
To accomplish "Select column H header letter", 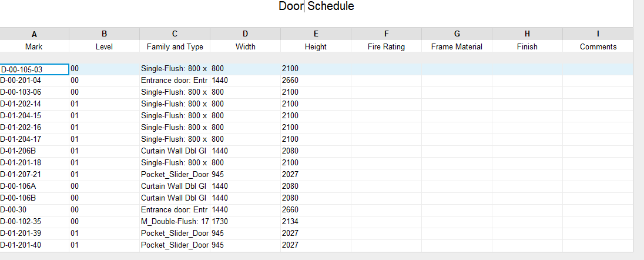I will tap(527, 34).
